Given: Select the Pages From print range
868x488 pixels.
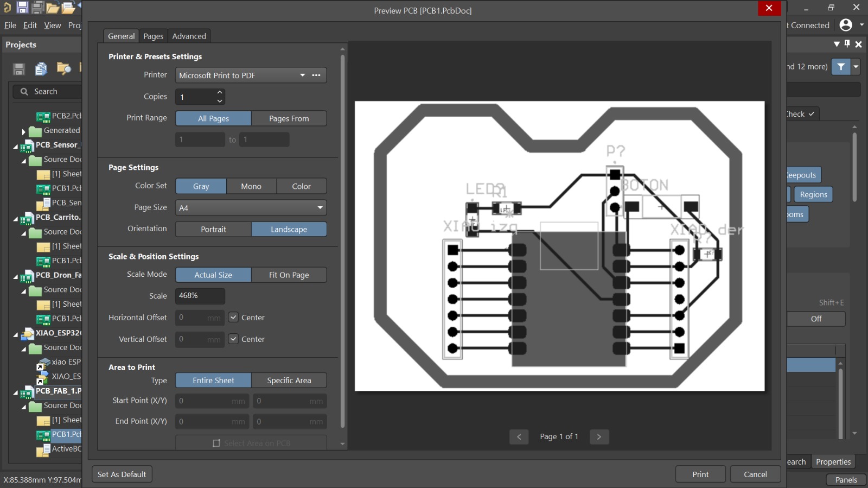Looking at the screenshot, I should pos(289,118).
